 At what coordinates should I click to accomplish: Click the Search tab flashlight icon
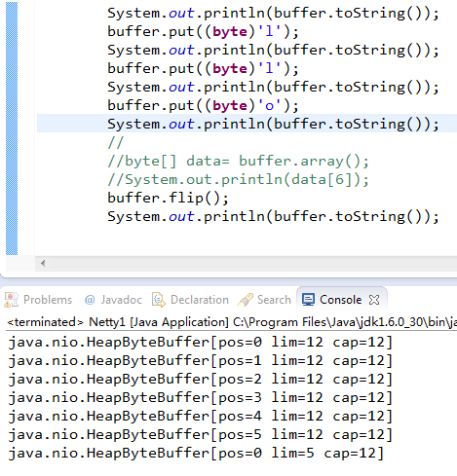point(246,300)
